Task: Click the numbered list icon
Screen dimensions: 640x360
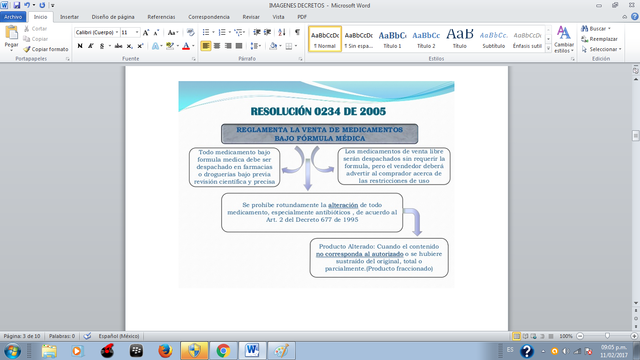Action: [x=222, y=32]
